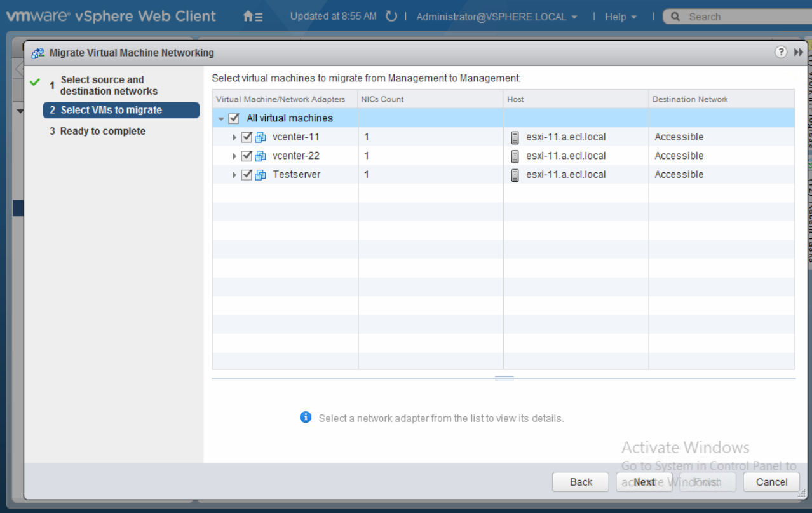
Task: Open the Administrator@VSPHERE.LOCAL user dropdown
Action: tap(496, 17)
